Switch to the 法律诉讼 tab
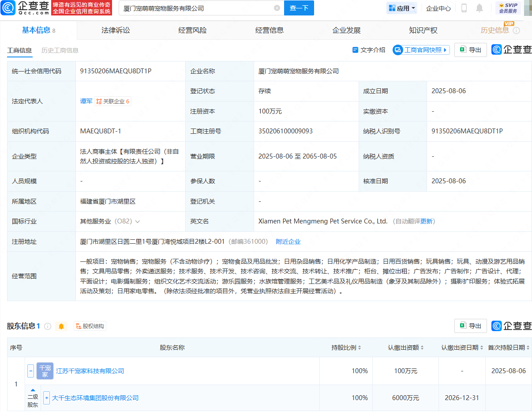This screenshot has width=532, height=412. 116,30
